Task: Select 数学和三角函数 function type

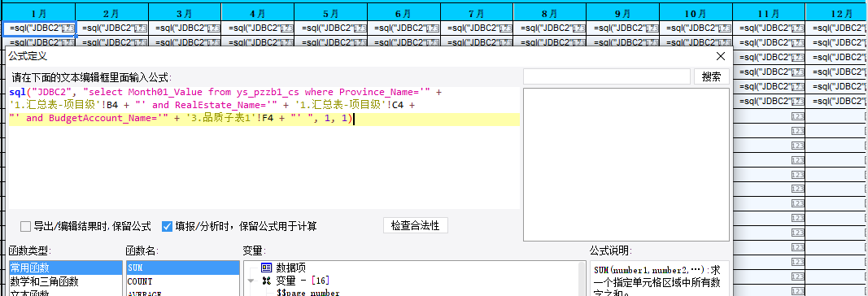Action: 65,281
